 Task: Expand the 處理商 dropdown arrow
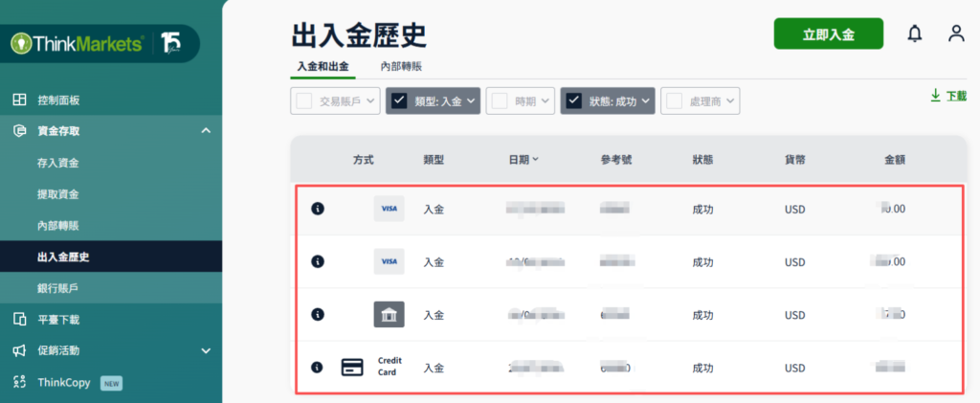pyautogui.click(x=730, y=101)
